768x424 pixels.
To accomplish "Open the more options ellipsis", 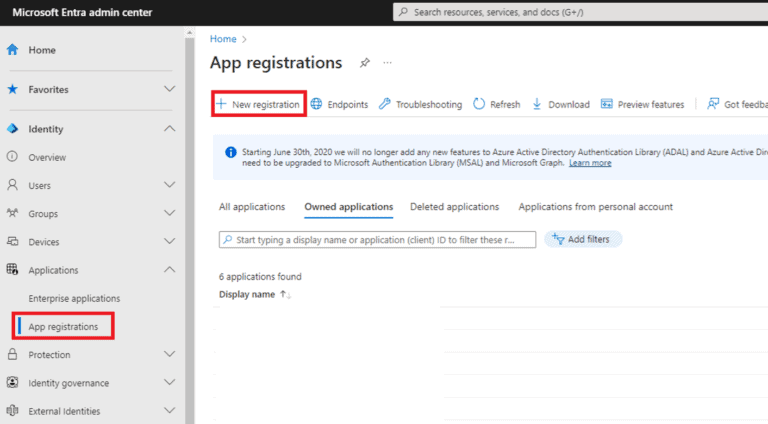I will (x=387, y=63).
